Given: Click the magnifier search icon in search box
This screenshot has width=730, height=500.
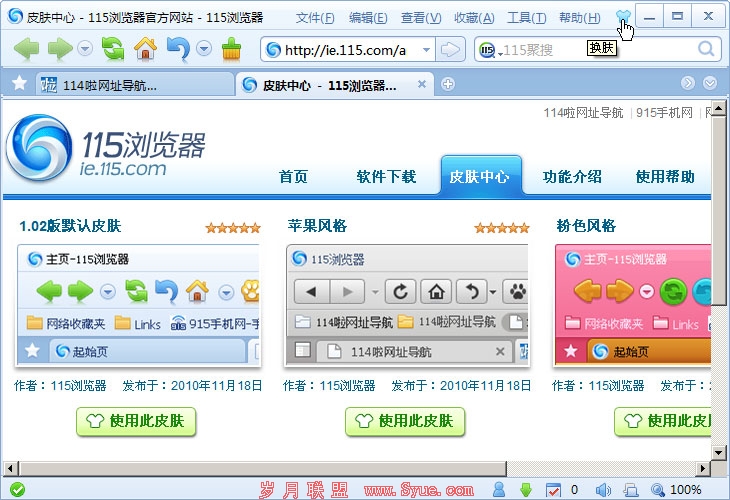Looking at the screenshot, I should pyautogui.click(x=706, y=49).
